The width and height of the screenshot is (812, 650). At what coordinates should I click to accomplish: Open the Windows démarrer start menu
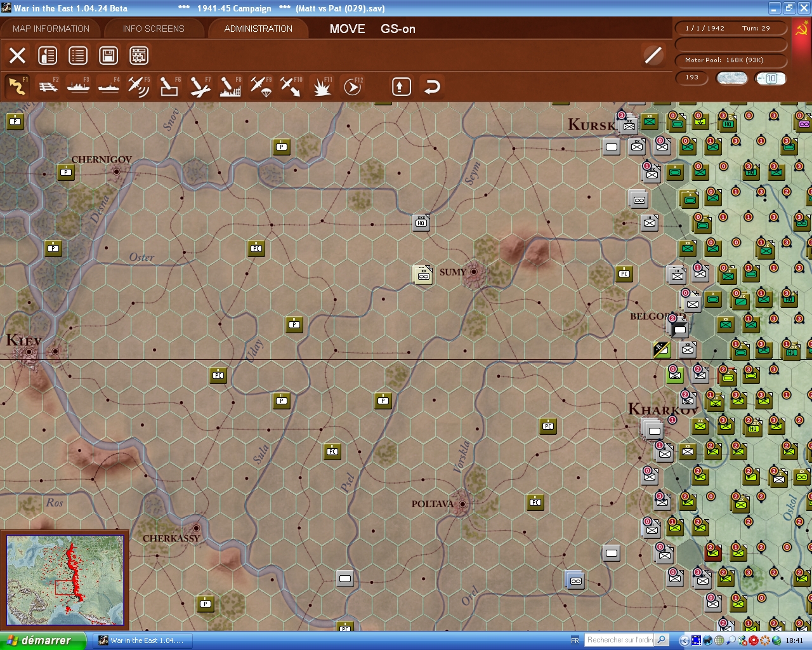[43, 640]
